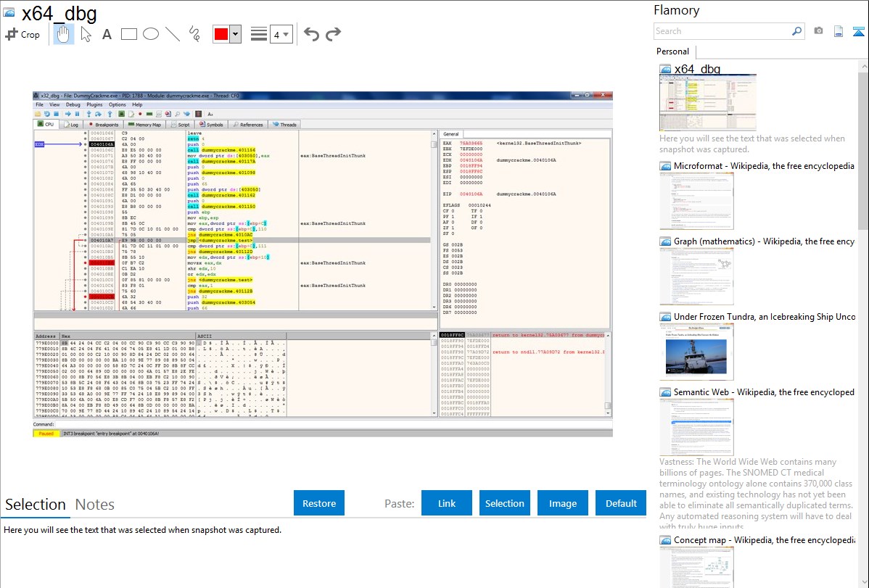The image size is (869, 588).
Task: Click the Microformat - Wikipedia title
Action: coord(764,166)
